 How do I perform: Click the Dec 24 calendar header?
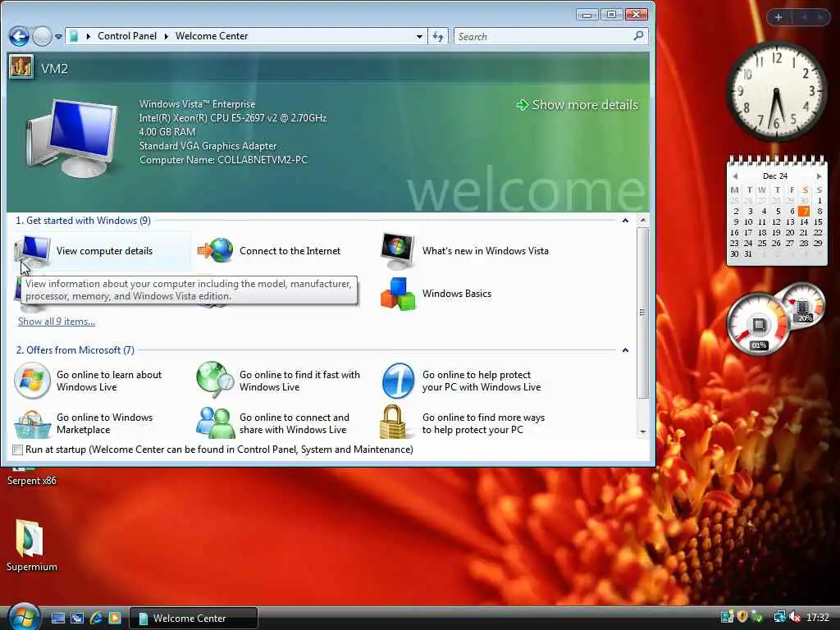pyautogui.click(x=775, y=176)
